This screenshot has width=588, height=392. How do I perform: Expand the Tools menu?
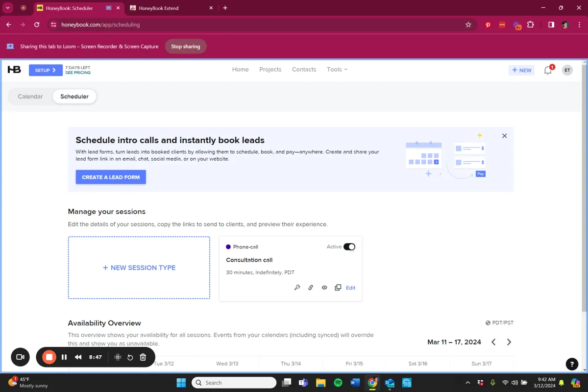pyautogui.click(x=337, y=70)
